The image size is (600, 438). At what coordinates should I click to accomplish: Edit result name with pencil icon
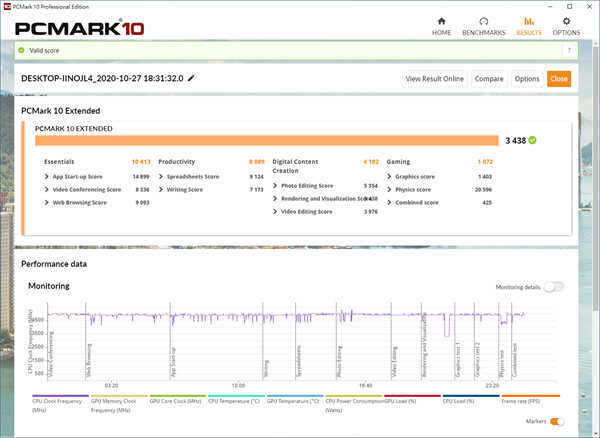pos(191,78)
